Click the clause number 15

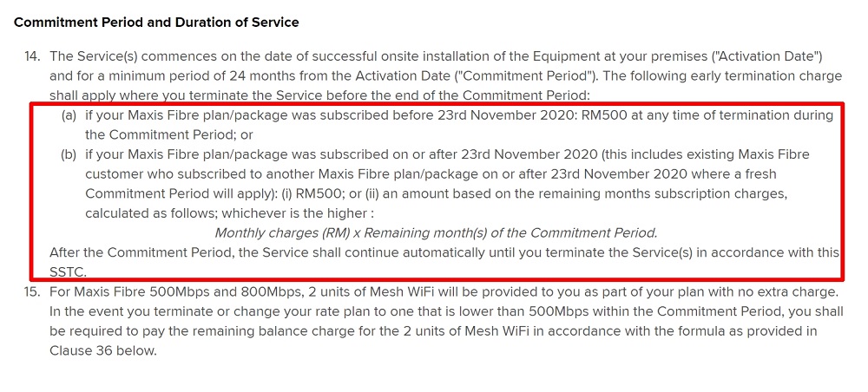tap(32, 291)
